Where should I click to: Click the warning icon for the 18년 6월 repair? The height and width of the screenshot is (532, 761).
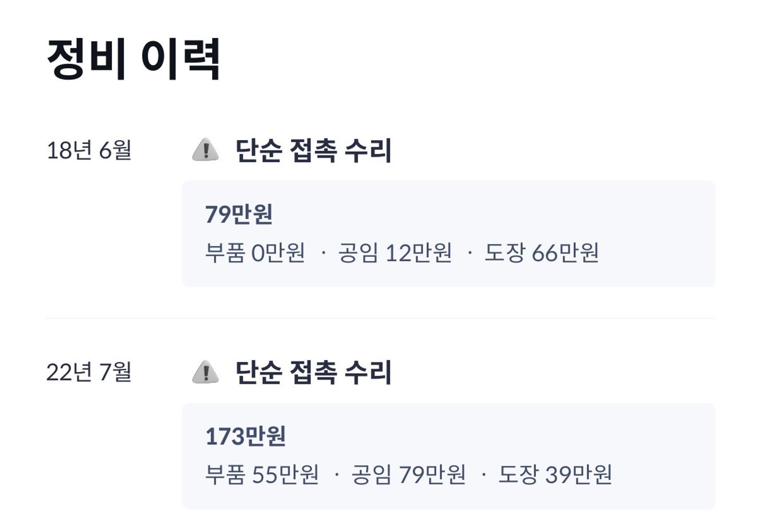[x=205, y=150]
